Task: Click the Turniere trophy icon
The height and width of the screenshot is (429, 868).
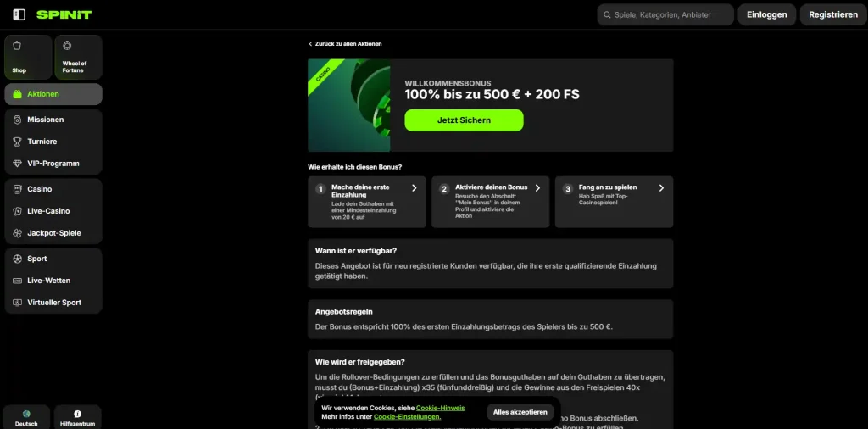Action: tap(17, 142)
